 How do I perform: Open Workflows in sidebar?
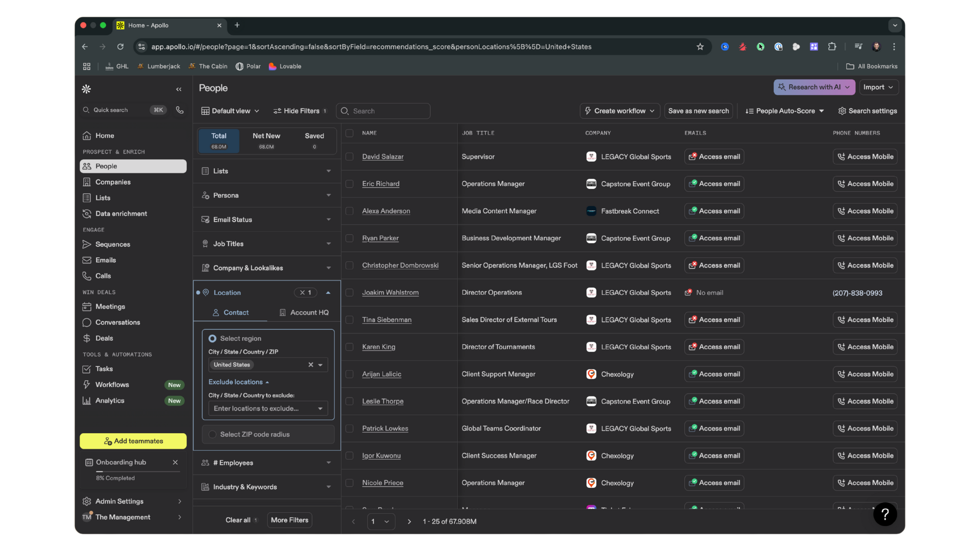133,385
